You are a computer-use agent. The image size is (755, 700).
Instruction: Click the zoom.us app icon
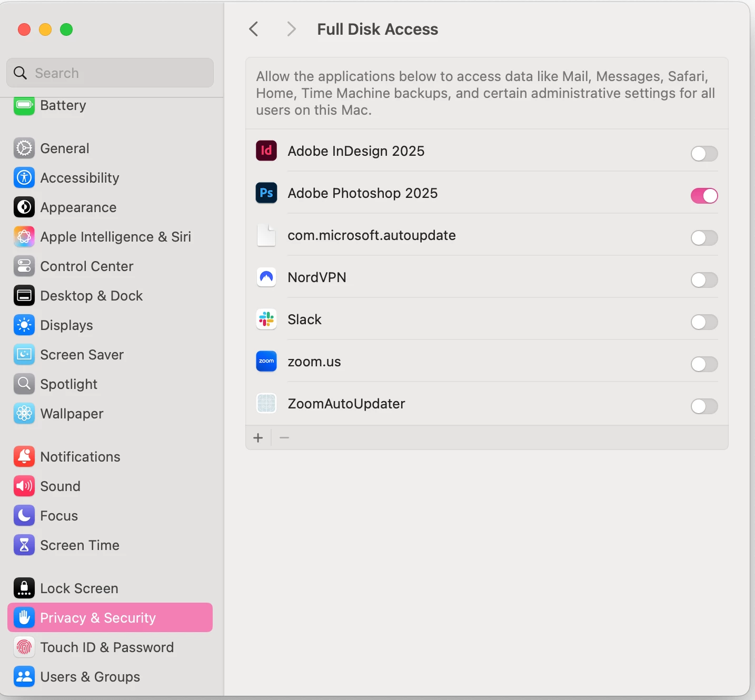coord(266,362)
